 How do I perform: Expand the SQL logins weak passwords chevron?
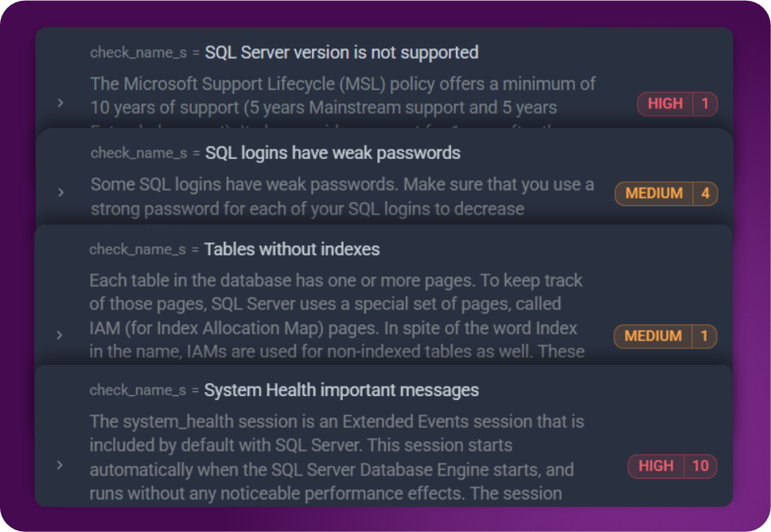click(60, 192)
